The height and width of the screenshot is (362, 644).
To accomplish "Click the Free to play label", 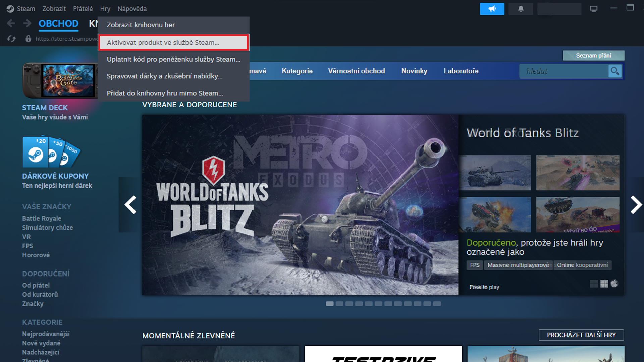I will 484,287.
